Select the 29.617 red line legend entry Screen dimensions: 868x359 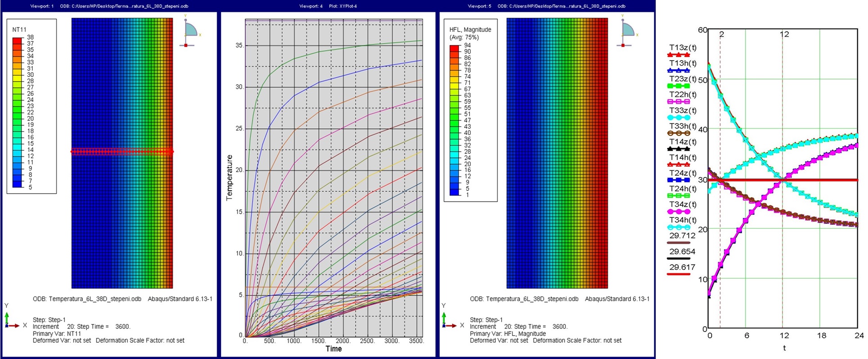pyautogui.click(x=678, y=273)
